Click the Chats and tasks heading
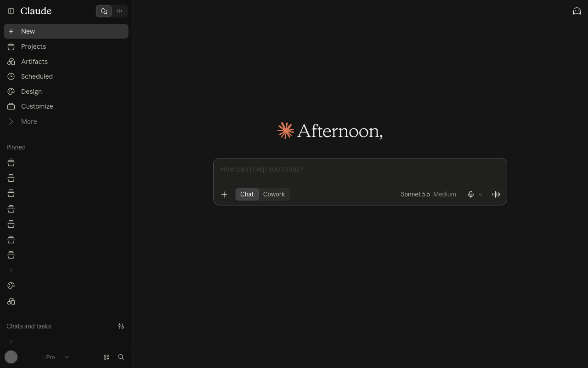 pyautogui.click(x=28, y=326)
